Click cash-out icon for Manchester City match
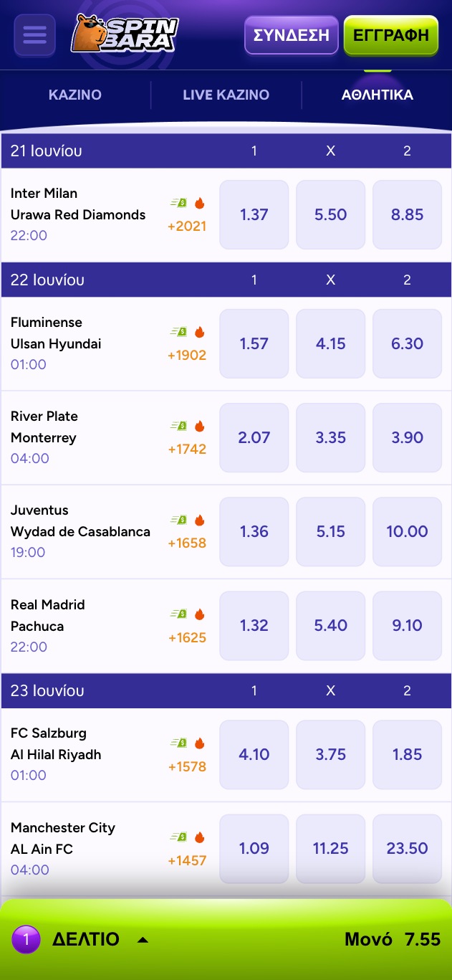 178,837
